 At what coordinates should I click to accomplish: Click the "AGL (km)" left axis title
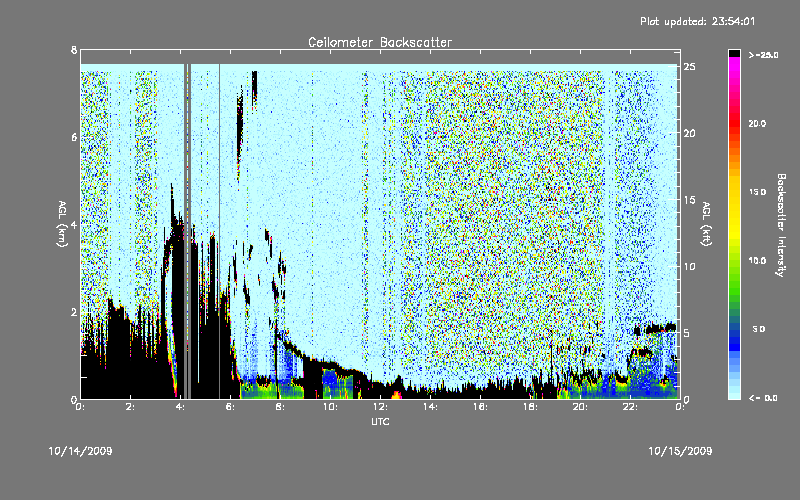(62, 224)
